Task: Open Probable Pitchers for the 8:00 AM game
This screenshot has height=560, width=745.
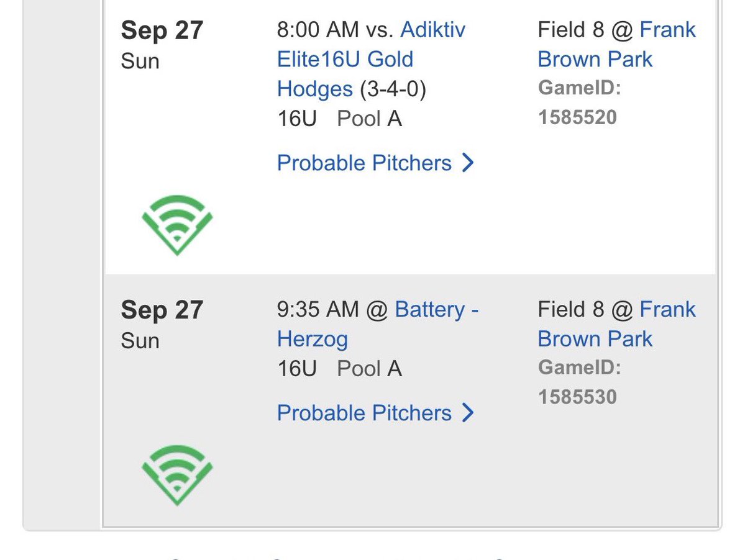Action: pos(375,163)
